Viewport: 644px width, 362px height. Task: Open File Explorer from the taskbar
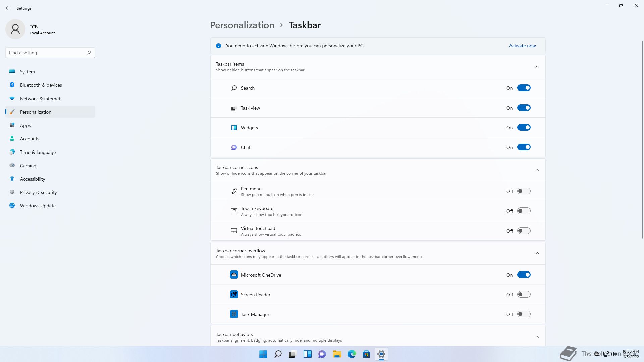point(337,354)
